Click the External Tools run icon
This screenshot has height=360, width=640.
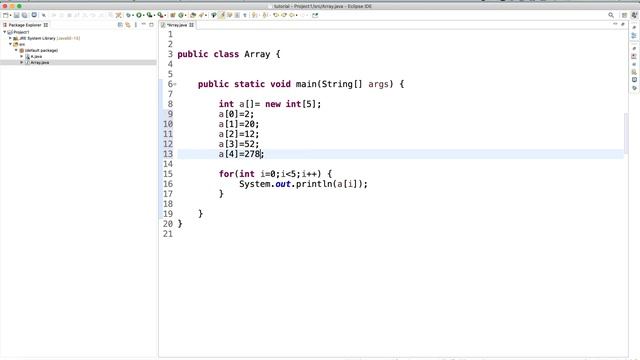(160, 15)
